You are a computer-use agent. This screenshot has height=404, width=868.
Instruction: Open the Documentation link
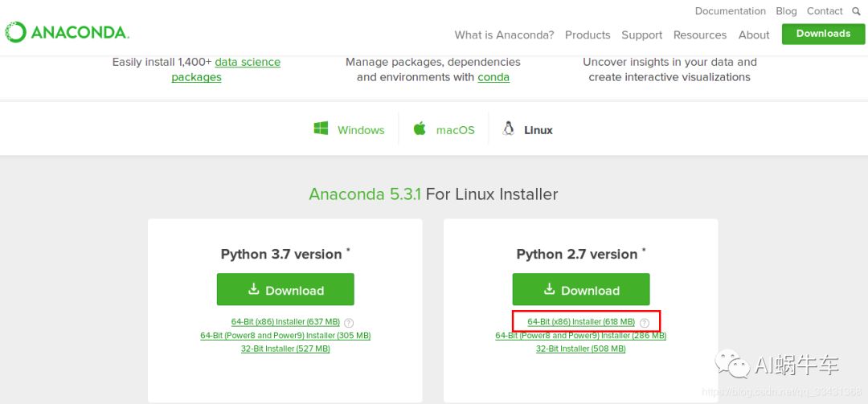(730, 11)
